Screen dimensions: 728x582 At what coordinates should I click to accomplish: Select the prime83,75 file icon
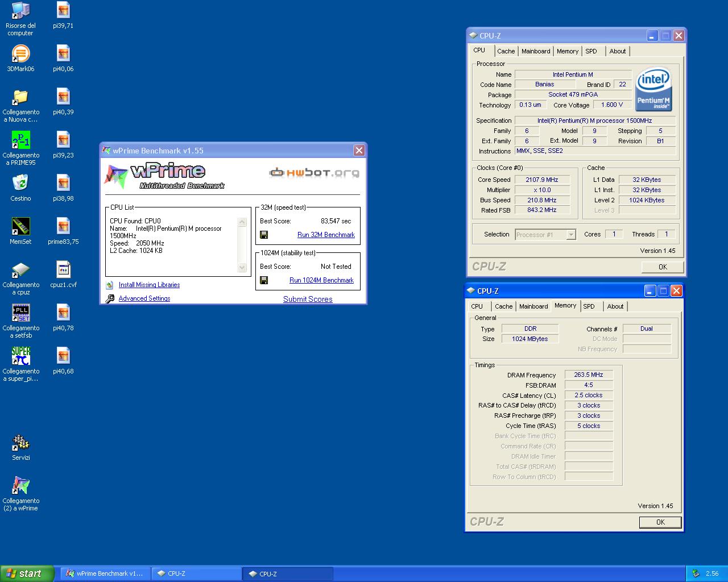point(63,226)
